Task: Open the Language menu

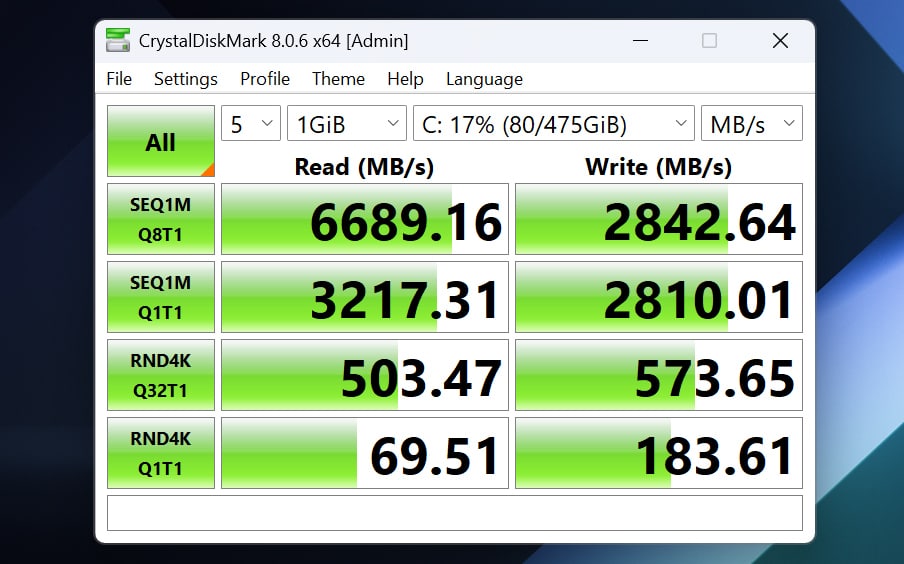Action: click(484, 78)
